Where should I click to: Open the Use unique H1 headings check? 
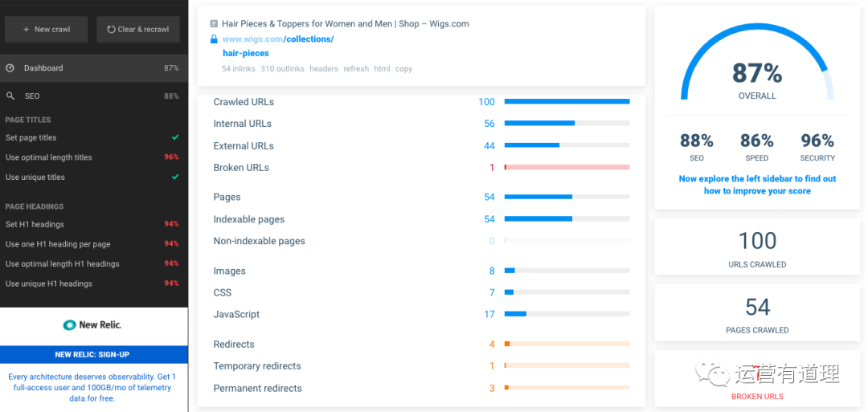click(49, 284)
